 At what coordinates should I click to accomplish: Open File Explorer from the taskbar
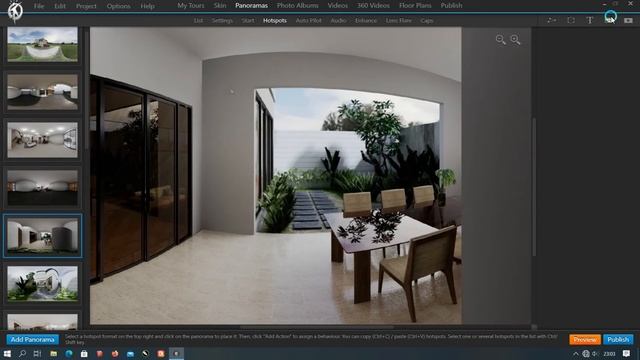(53, 353)
